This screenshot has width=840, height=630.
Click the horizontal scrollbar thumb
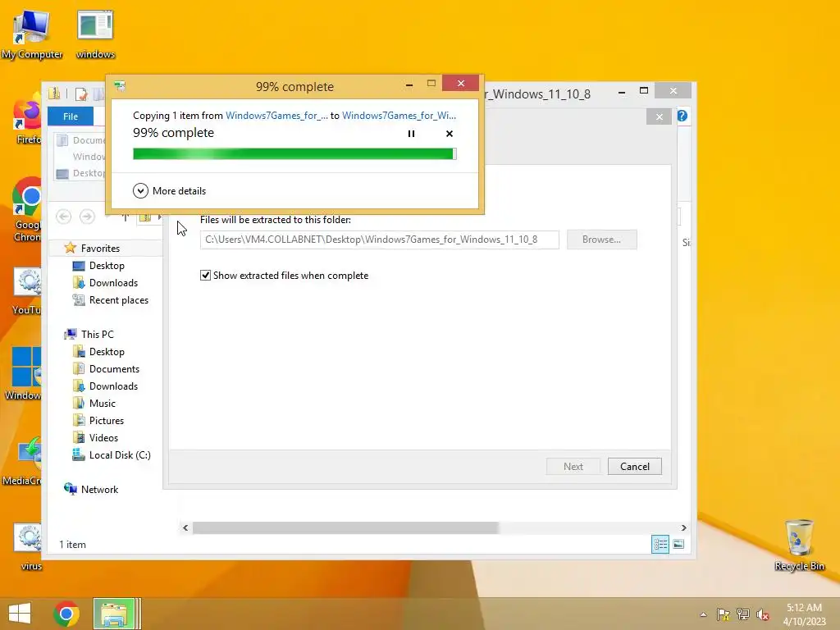[345, 527]
